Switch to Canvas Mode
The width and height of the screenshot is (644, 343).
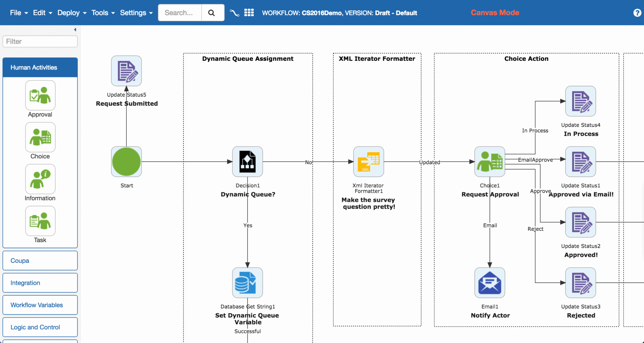[495, 13]
